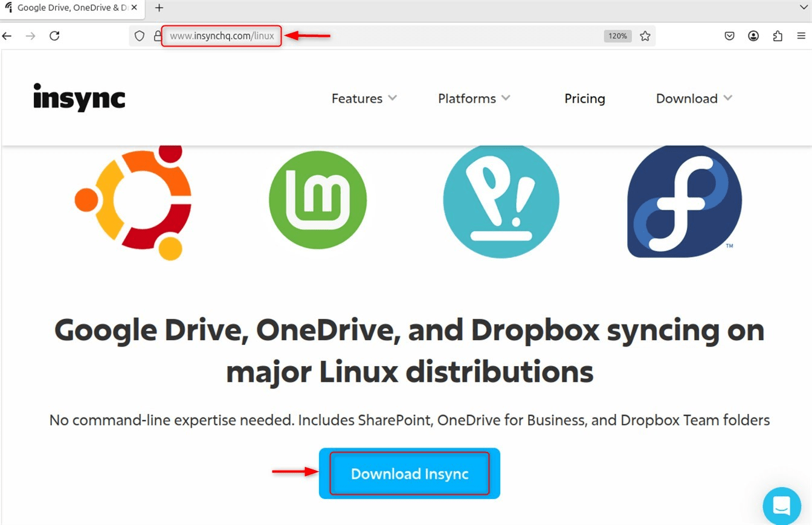Image resolution: width=812 pixels, height=525 pixels.
Task: Expand the Features menu
Action: tap(364, 98)
